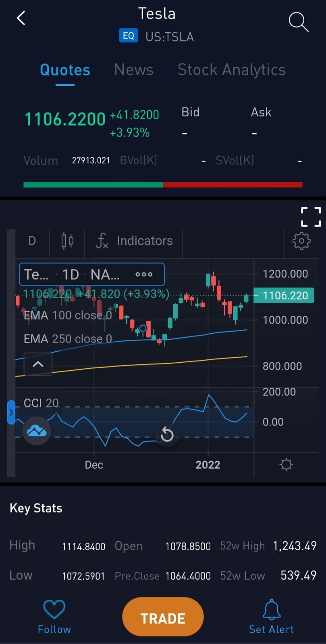Image resolution: width=326 pixels, height=644 pixels.
Task: Change the D timeframe interval
Action: 32,241
